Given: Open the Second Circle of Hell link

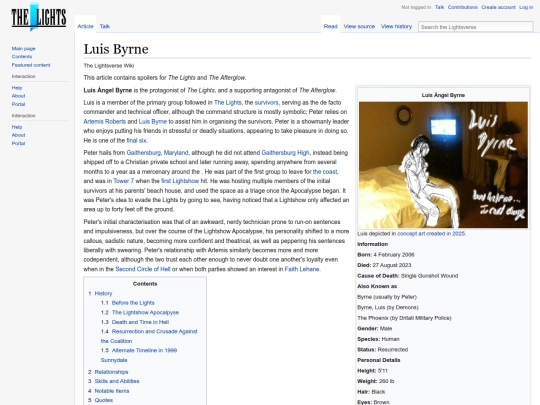Looking at the screenshot, I should [x=143, y=269].
